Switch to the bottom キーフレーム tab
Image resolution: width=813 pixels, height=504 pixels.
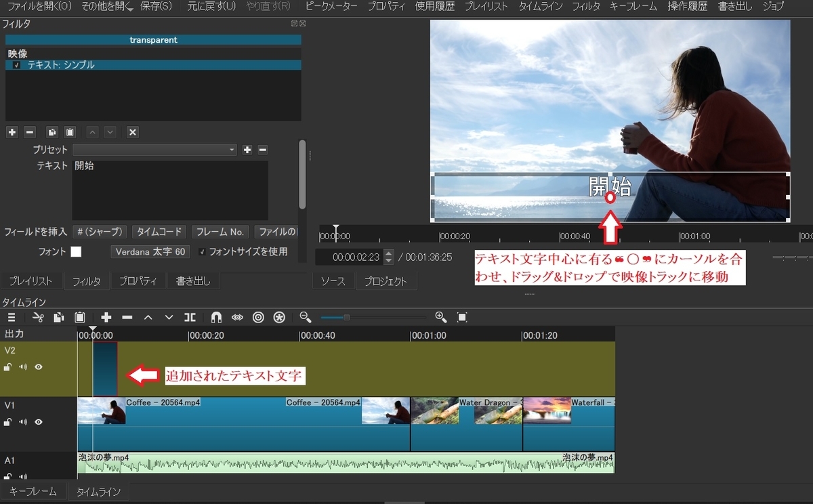33,492
